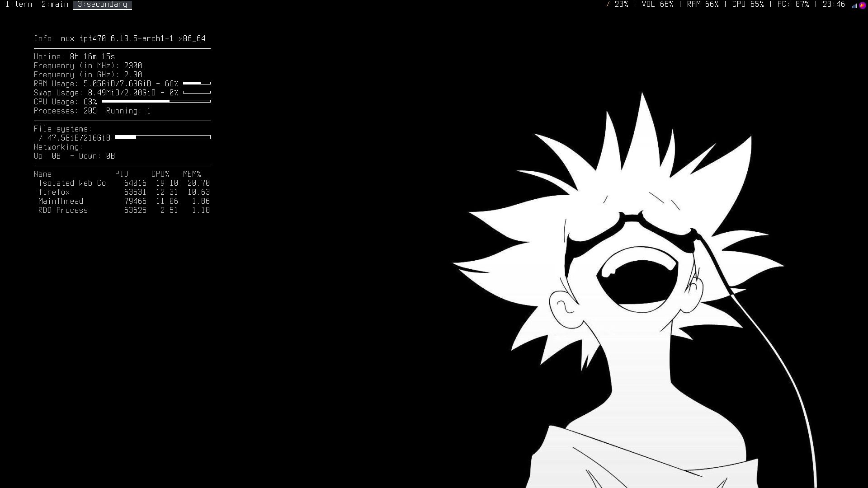868x488 pixels.
Task: Click PID 63531
Action: pos(136,192)
